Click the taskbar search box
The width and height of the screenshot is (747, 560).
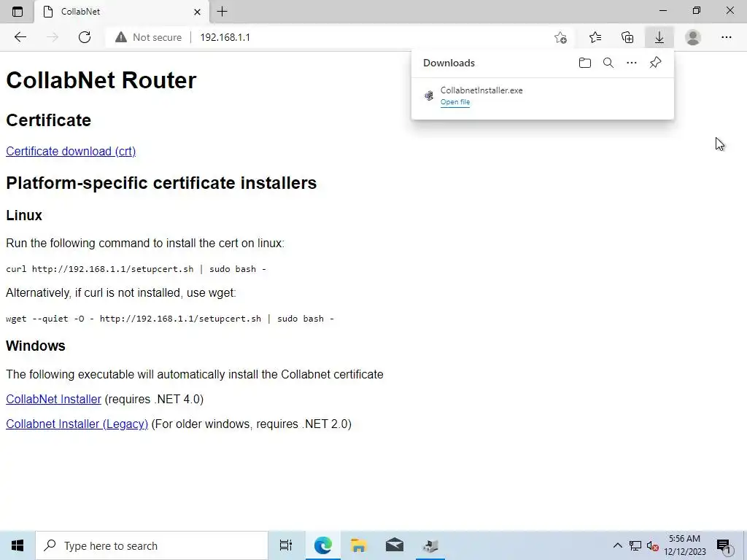pos(152,545)
